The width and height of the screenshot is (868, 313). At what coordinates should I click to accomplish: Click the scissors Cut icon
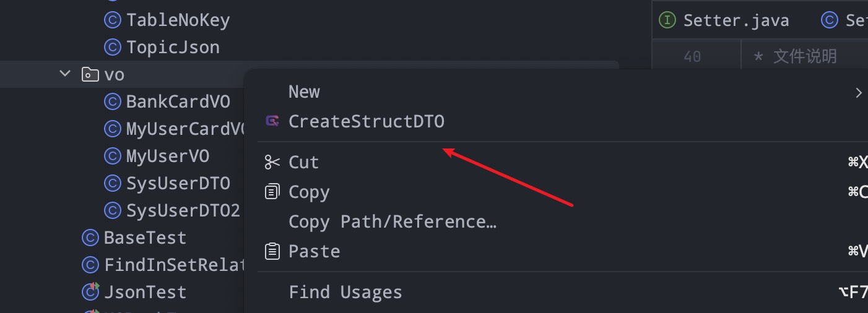272,162
